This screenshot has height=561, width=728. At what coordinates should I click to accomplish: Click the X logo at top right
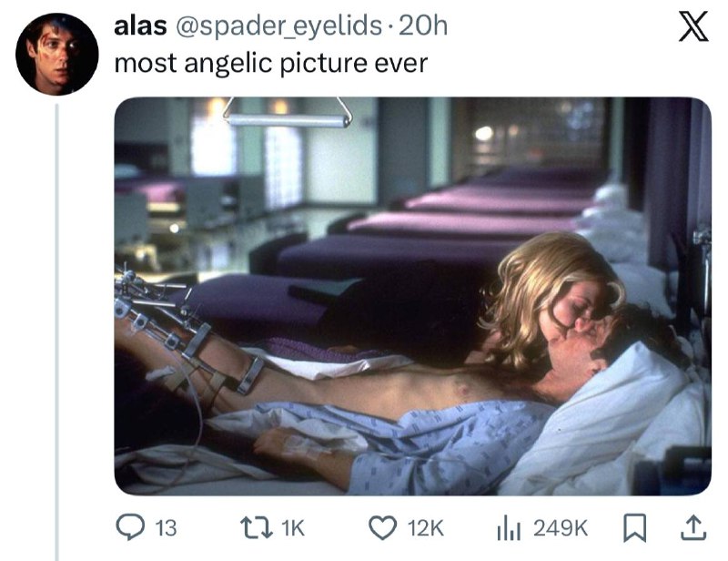pyautogui.click(x=693, y=26)
